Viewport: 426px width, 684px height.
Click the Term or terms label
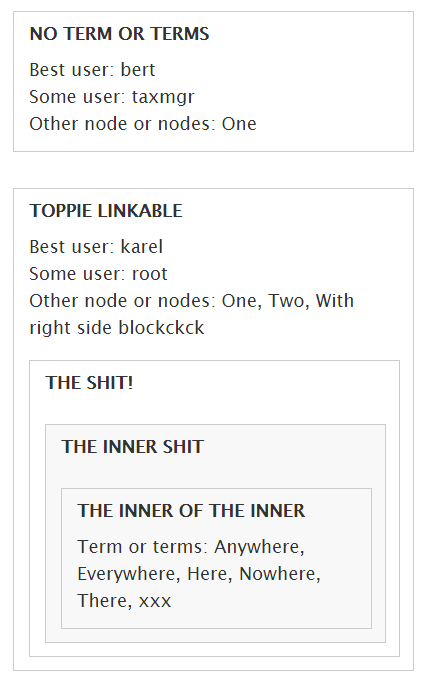[x=140, y=547]
